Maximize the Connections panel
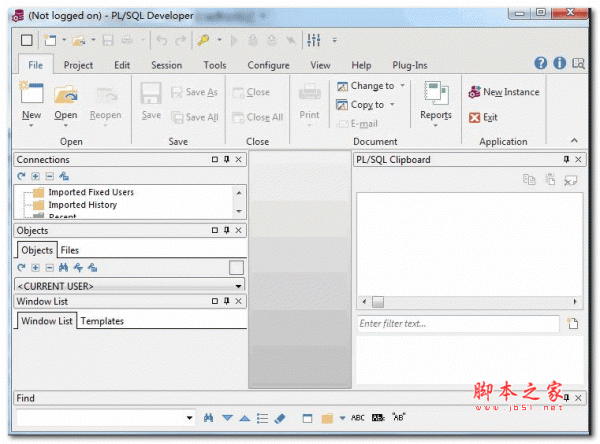 pyautogui.click(x=215, y=159)
